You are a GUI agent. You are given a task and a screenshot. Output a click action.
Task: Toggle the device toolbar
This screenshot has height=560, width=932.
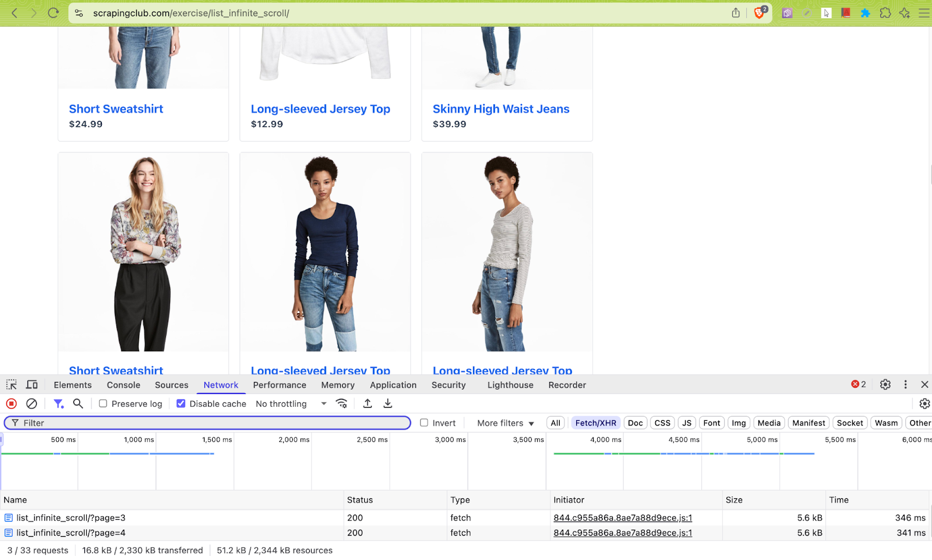coord(32,384)
